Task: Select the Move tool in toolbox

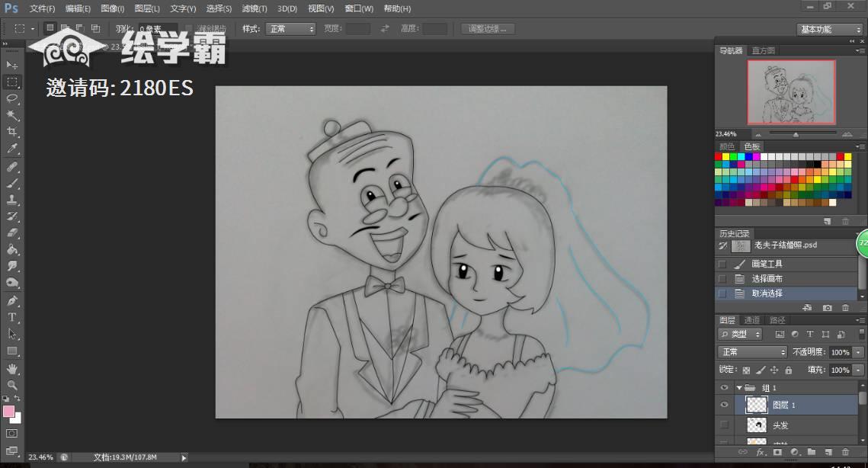Action: coord(12,66)
